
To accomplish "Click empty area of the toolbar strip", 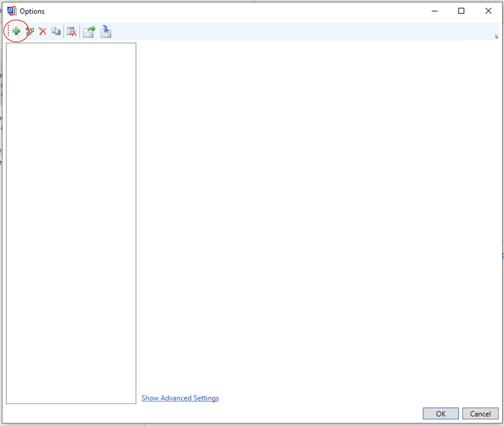I will tap(267, 31).
